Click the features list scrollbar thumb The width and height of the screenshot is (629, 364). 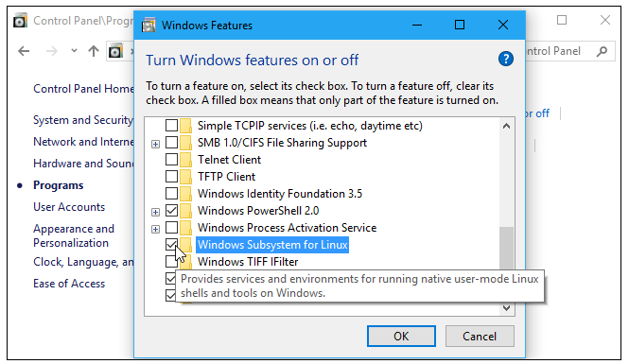506,248
